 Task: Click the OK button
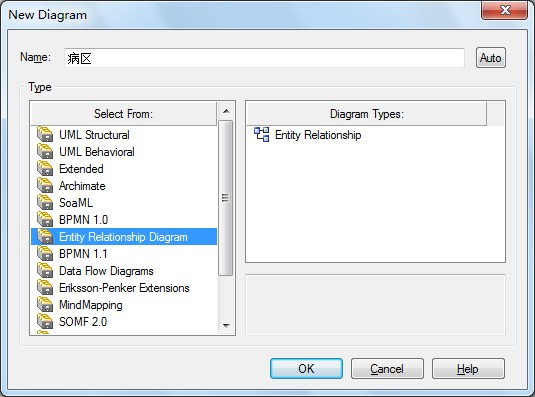(306, 368)
